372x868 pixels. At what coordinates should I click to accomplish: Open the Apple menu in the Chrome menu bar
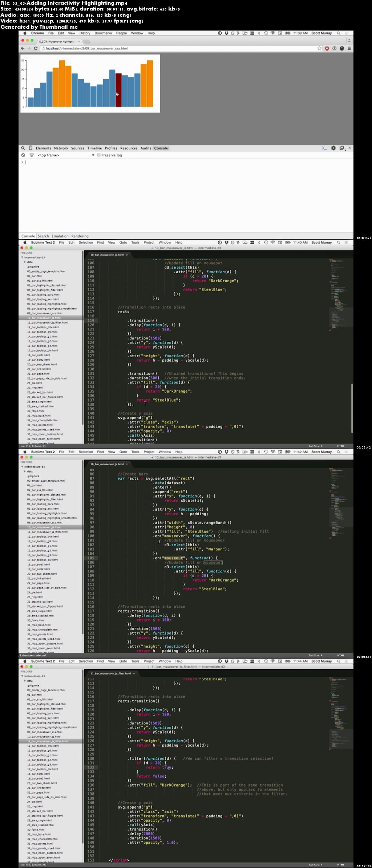pos(25,33)
